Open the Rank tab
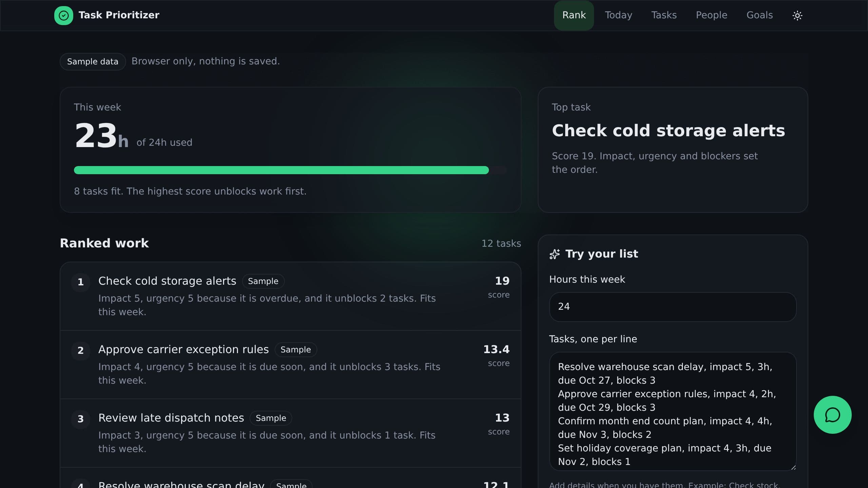The height and width of the screenshot is (488, 868). 574,15
